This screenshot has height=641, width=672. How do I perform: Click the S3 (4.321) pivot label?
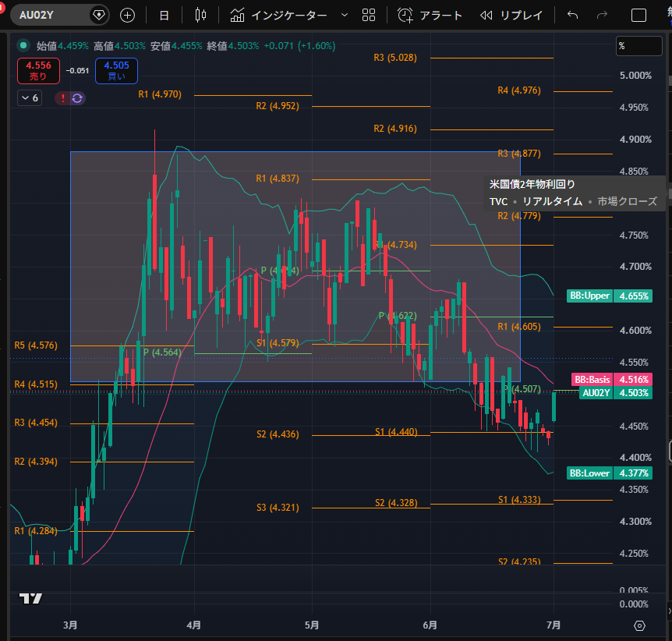point(278,507)
